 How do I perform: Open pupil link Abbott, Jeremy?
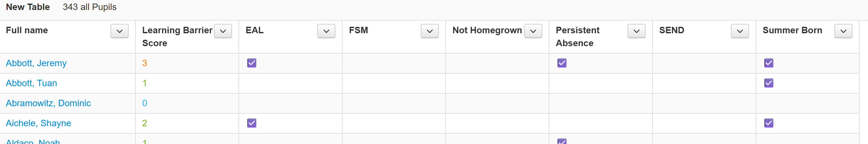pos(36,63)
